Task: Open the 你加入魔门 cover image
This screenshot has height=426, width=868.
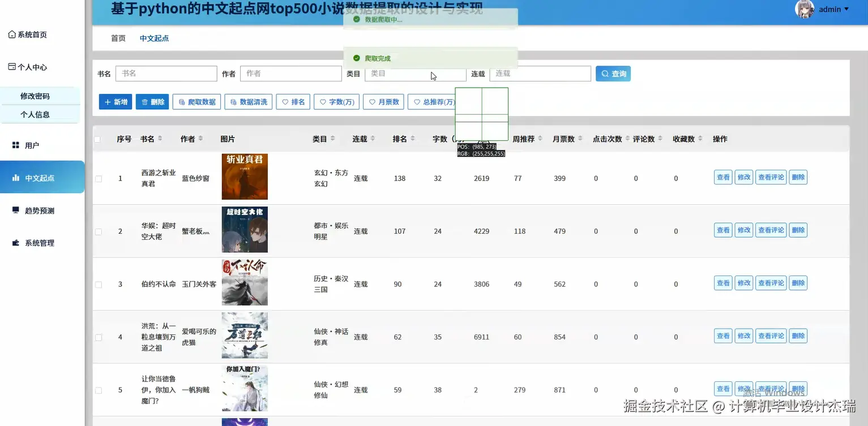Action: click(x=245, y=388)
